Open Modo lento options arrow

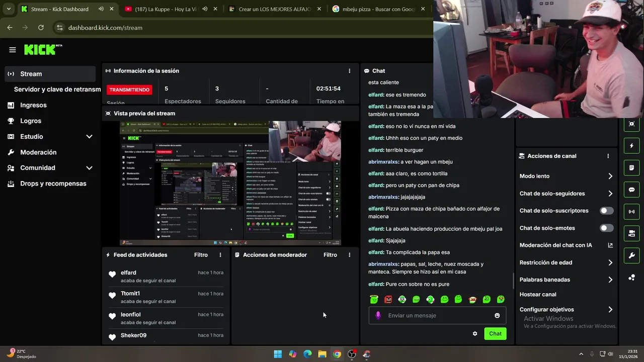610,176
